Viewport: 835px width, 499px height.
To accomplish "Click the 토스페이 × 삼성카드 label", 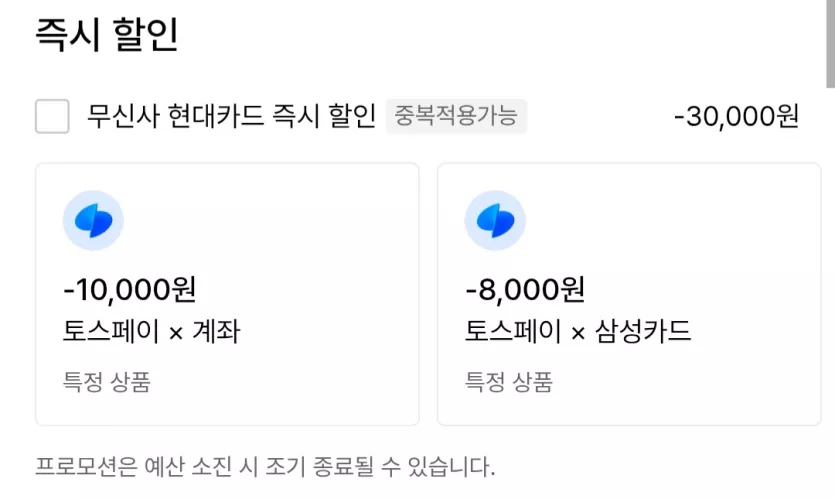I will click(x=578, y=331).
